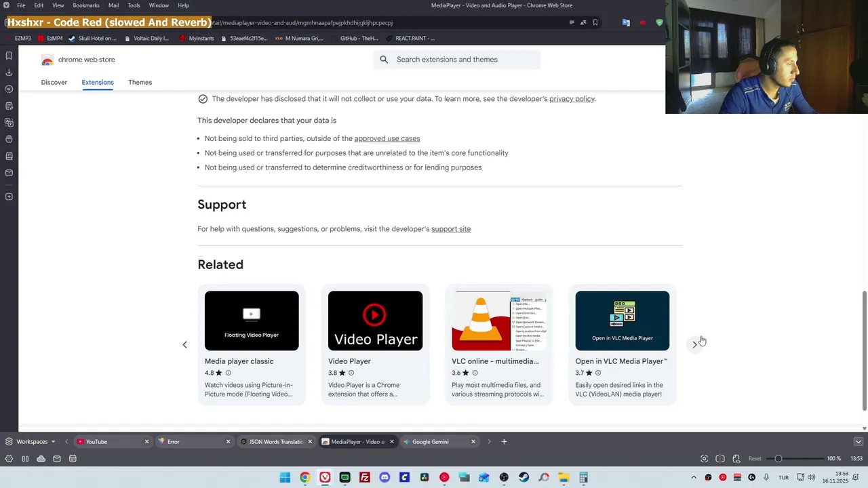Click the page vertical scrollbar

pyautogui.click(x=865, y=350)
